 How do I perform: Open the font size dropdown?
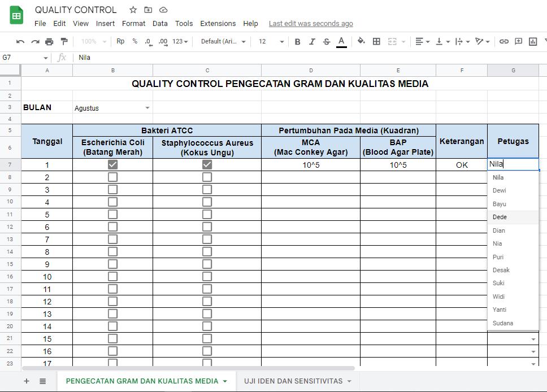[271, 41]
